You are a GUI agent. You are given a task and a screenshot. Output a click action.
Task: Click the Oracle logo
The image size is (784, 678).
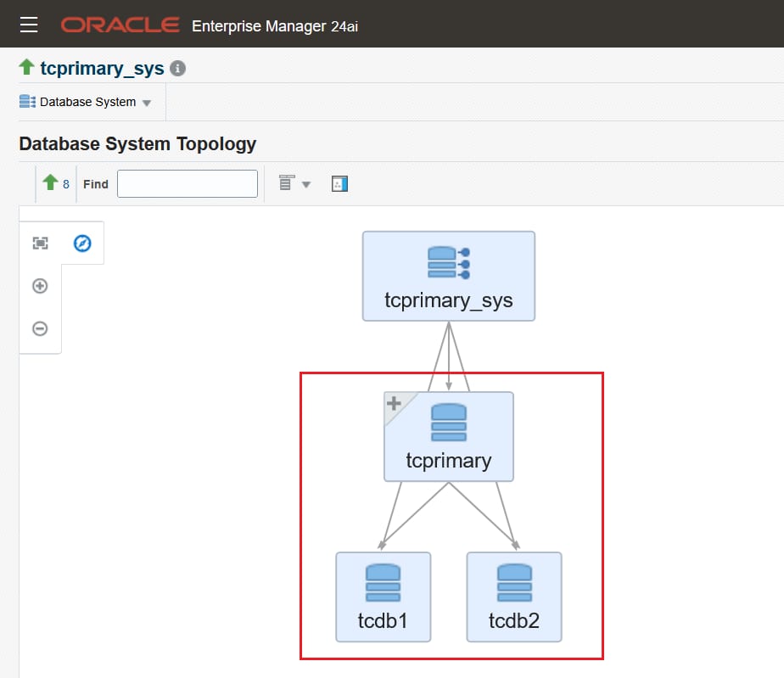(x=120, y=25)
